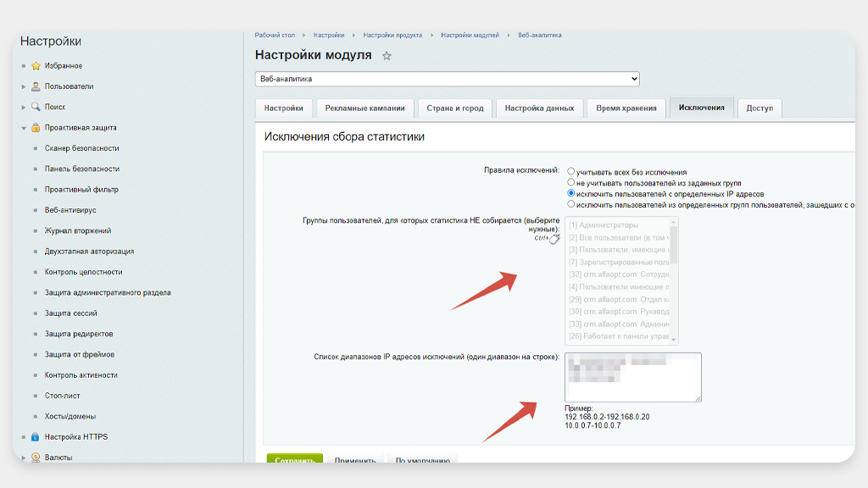Open the Время хранения tab
The width and height of the screenshot is (868, 488).
pos(626,108)
